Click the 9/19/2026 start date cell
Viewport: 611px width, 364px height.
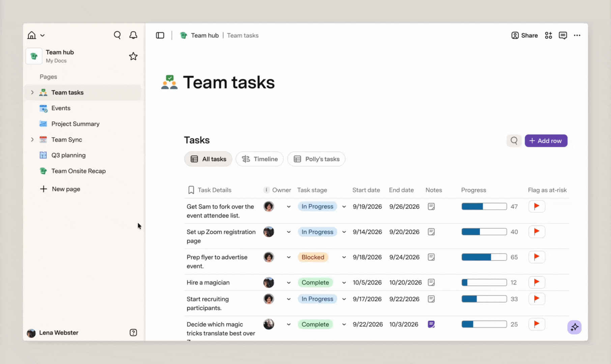point(367,207)
